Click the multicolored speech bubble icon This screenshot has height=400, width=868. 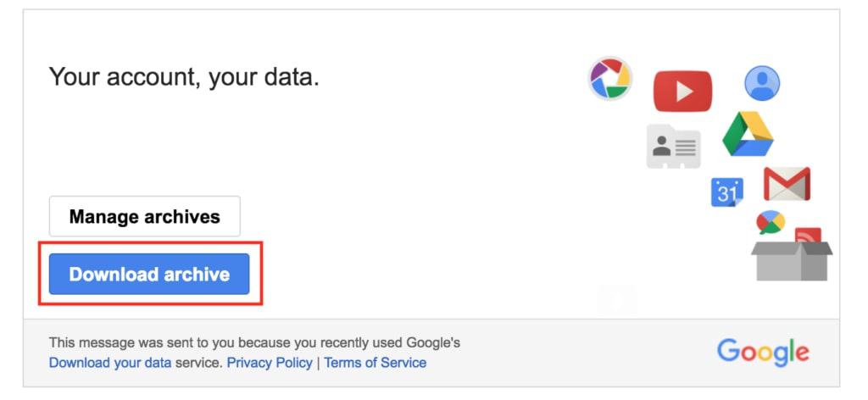click(771, 222)
